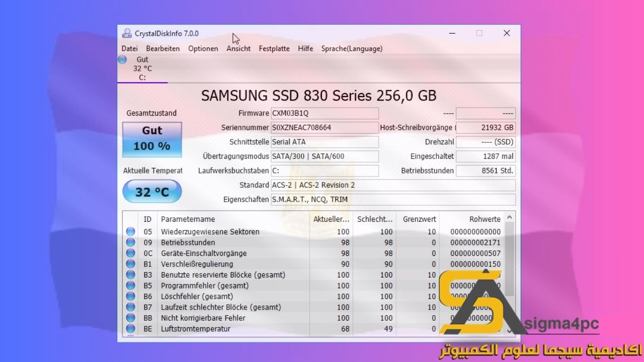The height and width of the screenshot is (362, 644).
Task: Open the Datei menu
Action: (x=129, y=49)
